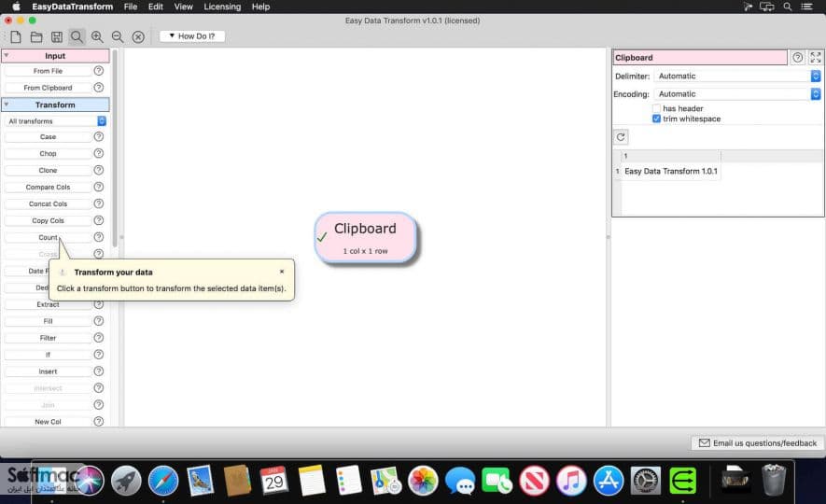Open help icon next to If transform
Image resolution: width=826 pixels, height=504 pixels.
[x=99, y=355]
